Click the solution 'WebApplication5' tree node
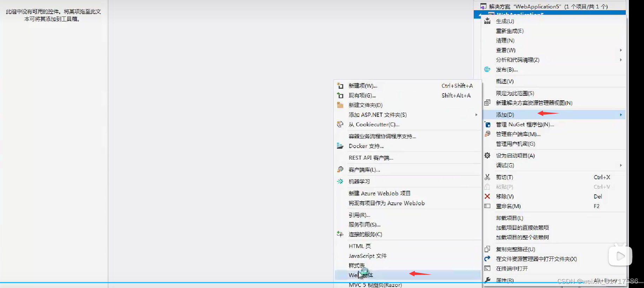The width and height of the screenshot is (644, 288). click(x=548, y=6)
